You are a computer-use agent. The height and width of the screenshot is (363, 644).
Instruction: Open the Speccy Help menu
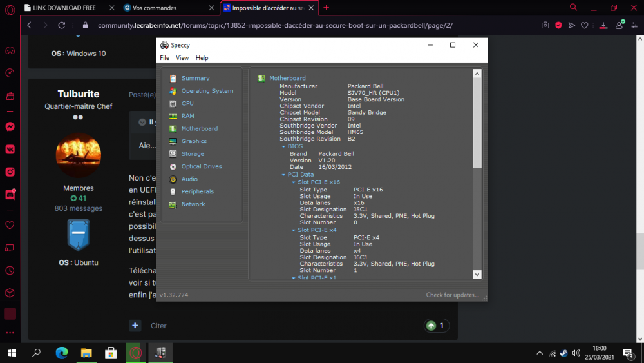[x=202, y=58]
